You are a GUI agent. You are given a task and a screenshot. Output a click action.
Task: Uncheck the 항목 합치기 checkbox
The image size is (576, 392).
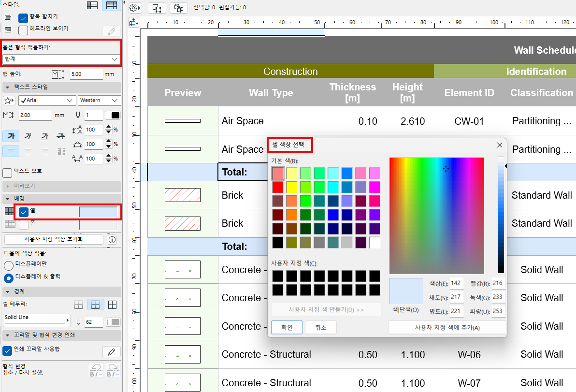tap(23, 18)
